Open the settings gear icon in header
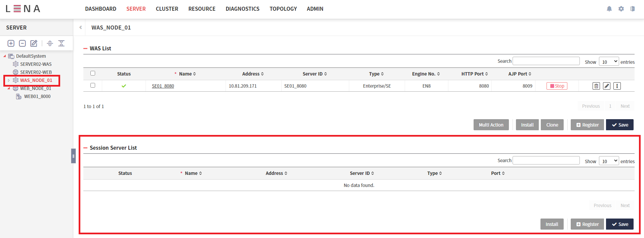 (x=621, y=9)
